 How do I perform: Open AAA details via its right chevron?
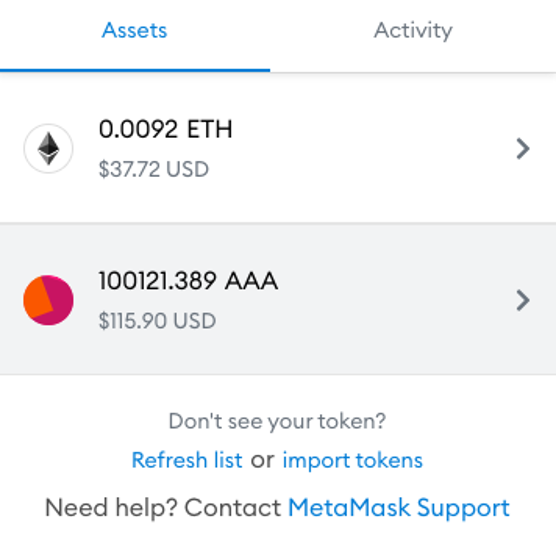click(x=523, y=300)
